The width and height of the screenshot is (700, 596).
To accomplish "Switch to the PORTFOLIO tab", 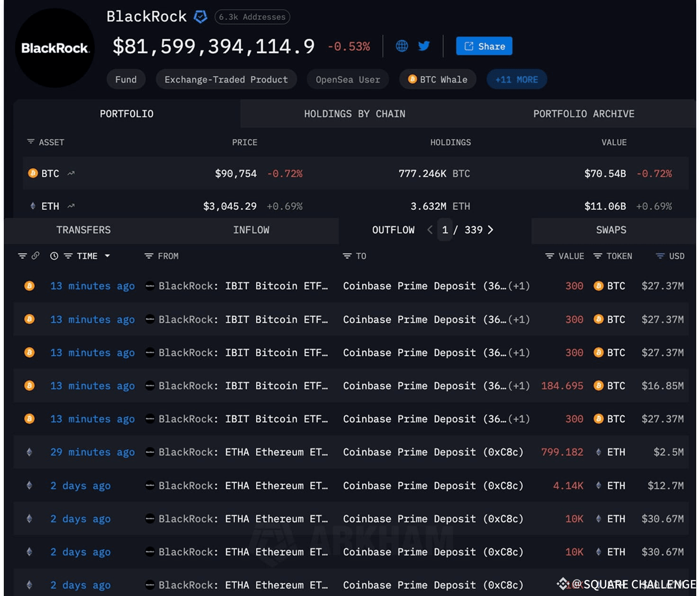I will (x=126, y=114).
